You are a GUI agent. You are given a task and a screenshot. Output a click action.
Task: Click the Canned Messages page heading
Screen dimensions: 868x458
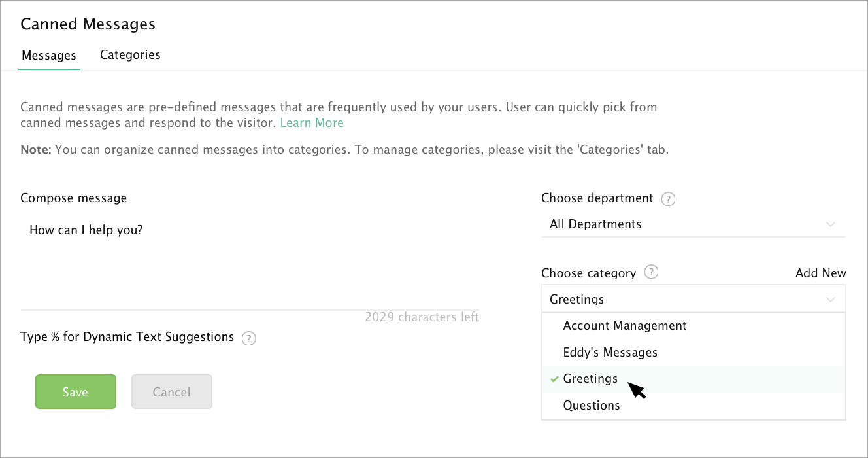(x=88, y=25)
